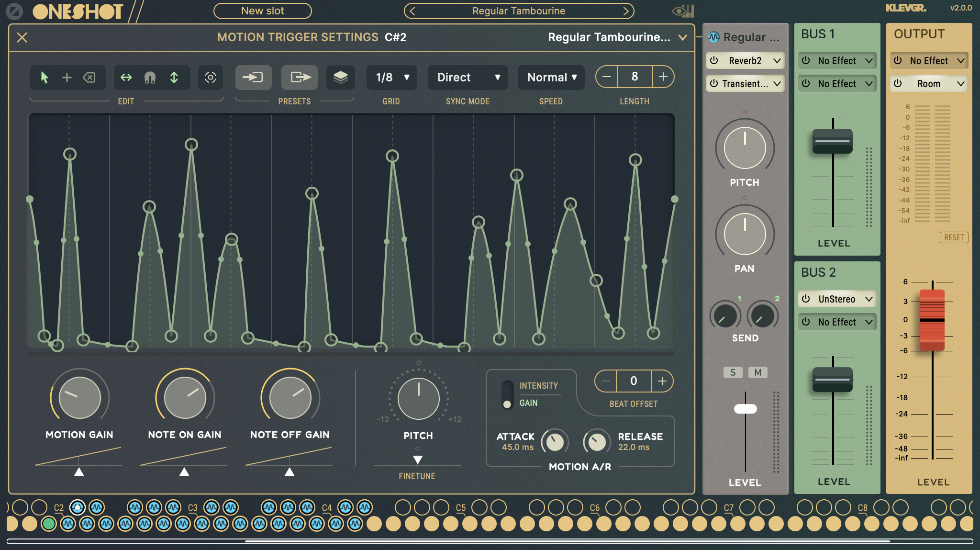The height and width of the screenshot is (550, 980).
Task: Click the import preset arrow icon
Action: 253,77
